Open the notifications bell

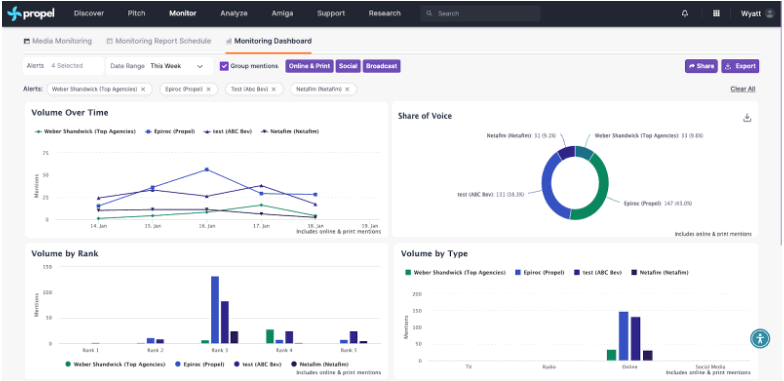pyautogui.click(x=685, y=14)
